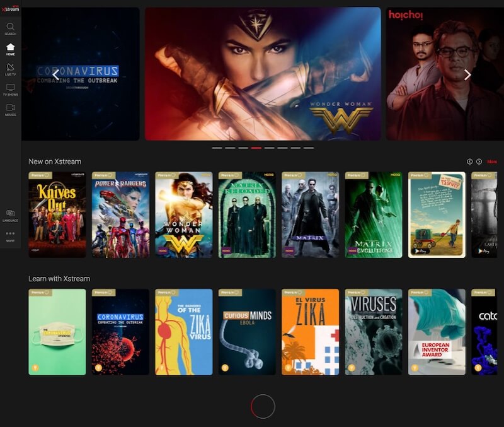Select Home from the sidebar menu
Viewport: 504px width, 427px height.
(11, 47)
